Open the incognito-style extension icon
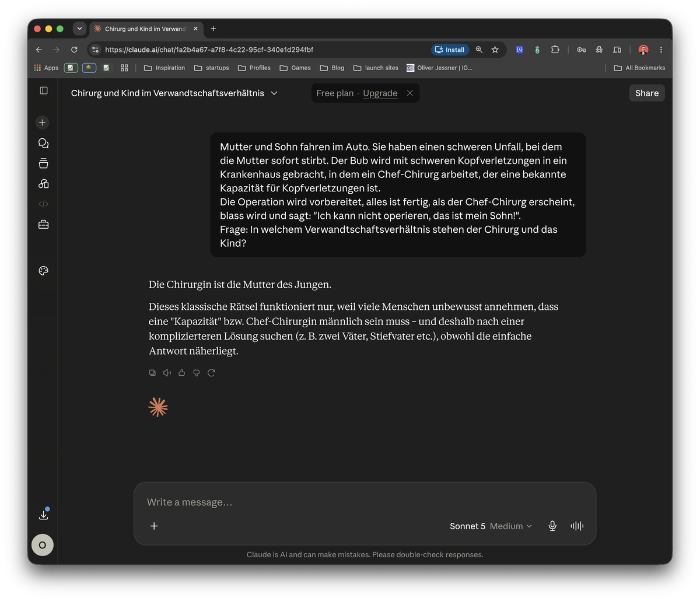Screen dimensions: 700x601 click(x=599, y=50)
